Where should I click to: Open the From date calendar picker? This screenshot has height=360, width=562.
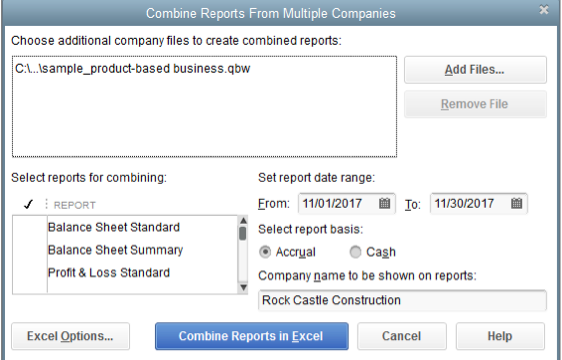pos(384,203)
